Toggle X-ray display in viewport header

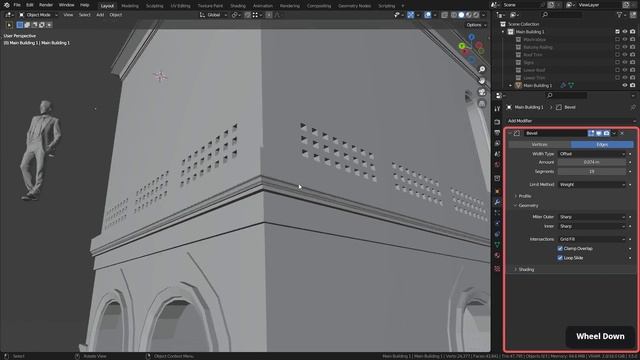(x=444, y=15)
